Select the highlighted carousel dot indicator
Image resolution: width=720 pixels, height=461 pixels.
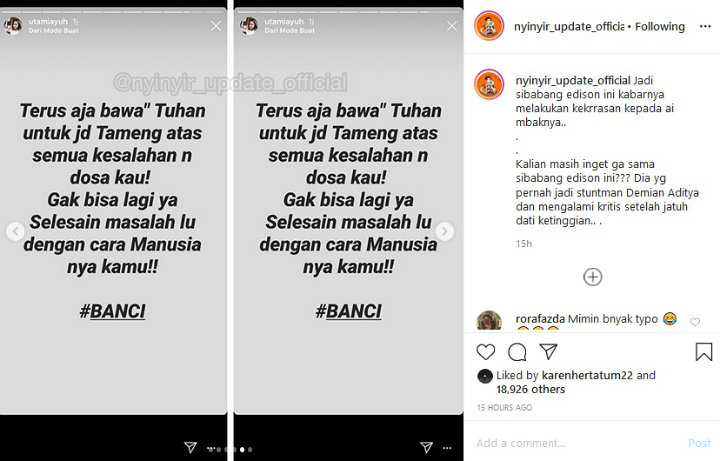coord(242,450)
